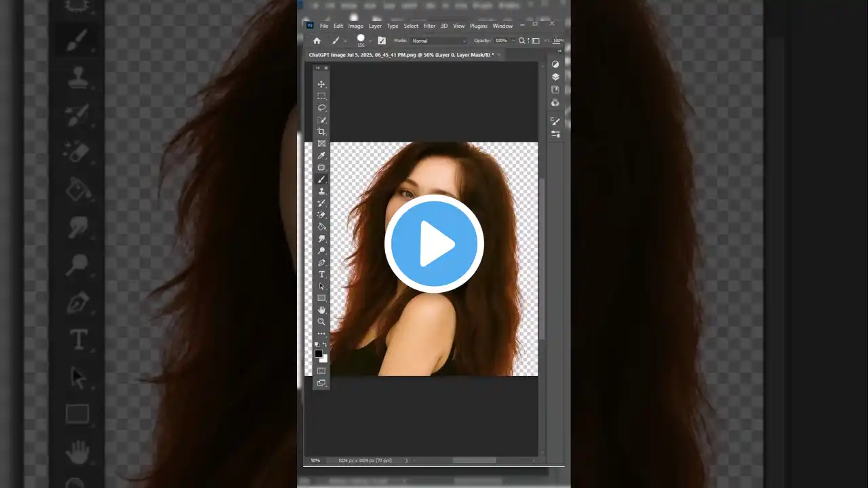Toggle Quick Mask mode
868x488 pixels.
[x=321, y=370]
